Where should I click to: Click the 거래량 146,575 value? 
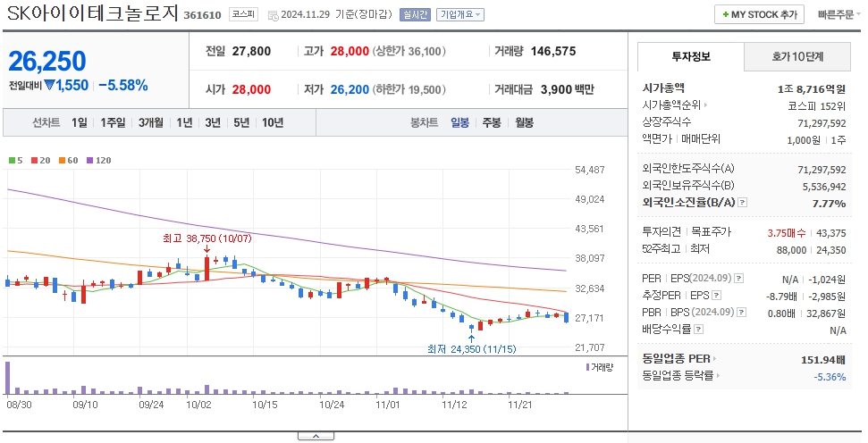[x=553, y=52]
